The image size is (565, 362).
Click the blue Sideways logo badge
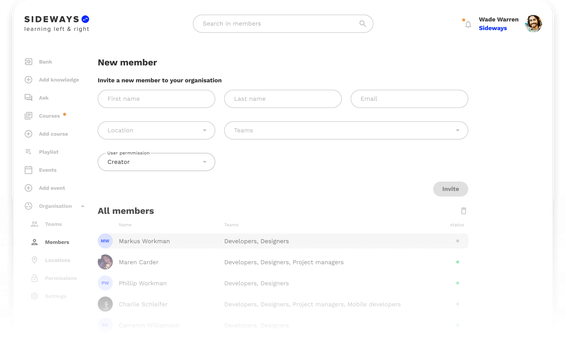85,19
